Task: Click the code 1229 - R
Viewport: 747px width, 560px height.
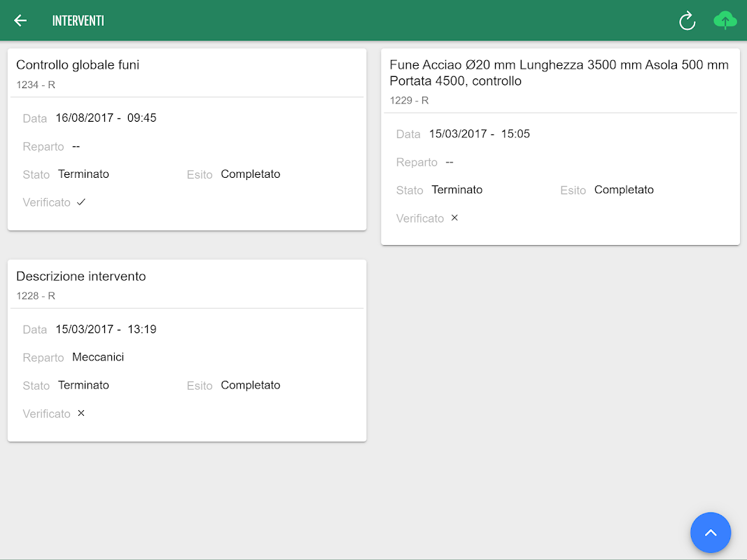Action: pyautogui.click(x=410, y=101)
